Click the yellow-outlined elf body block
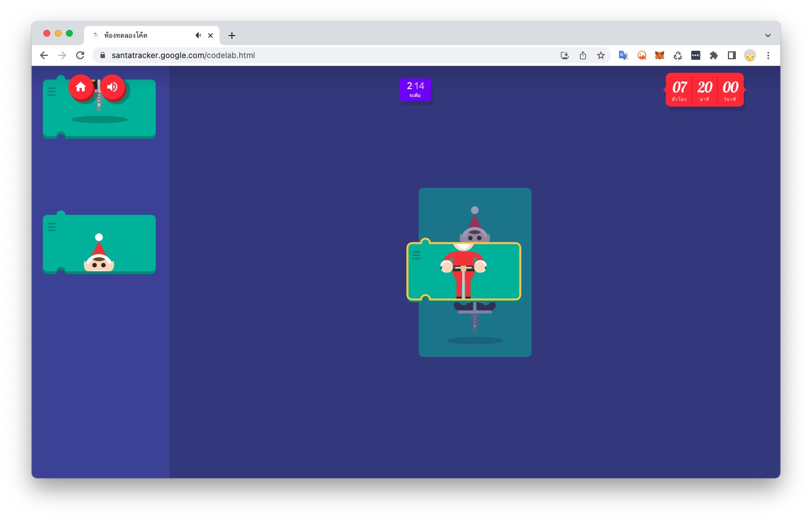Viewport: 812px width, 520px height. (463, 271)
